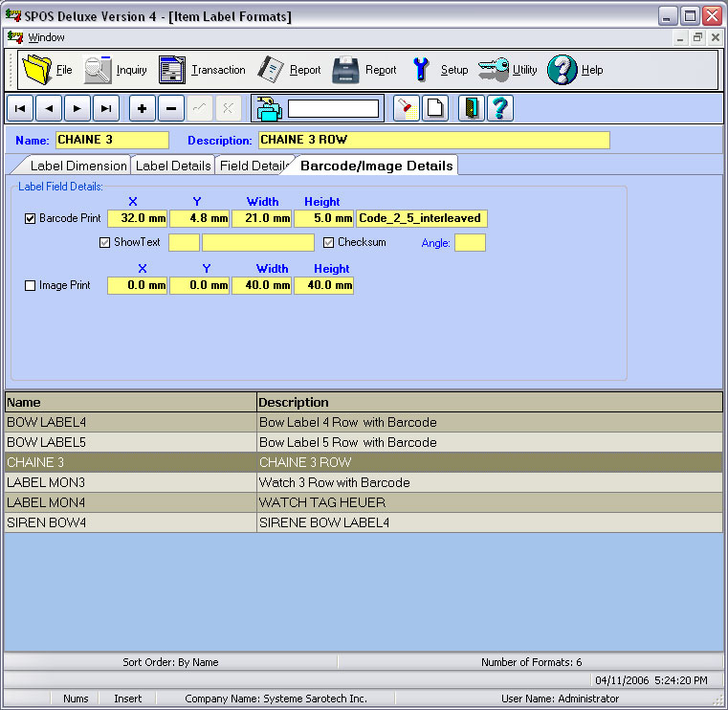The height and width of the screenshot is (710, 728).
Task: Click Image X field 0.0 mm
Action: coord(138,285)
